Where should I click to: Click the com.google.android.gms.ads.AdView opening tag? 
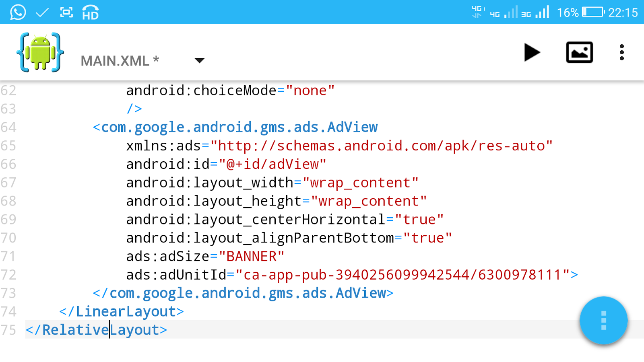coord(235,127)
